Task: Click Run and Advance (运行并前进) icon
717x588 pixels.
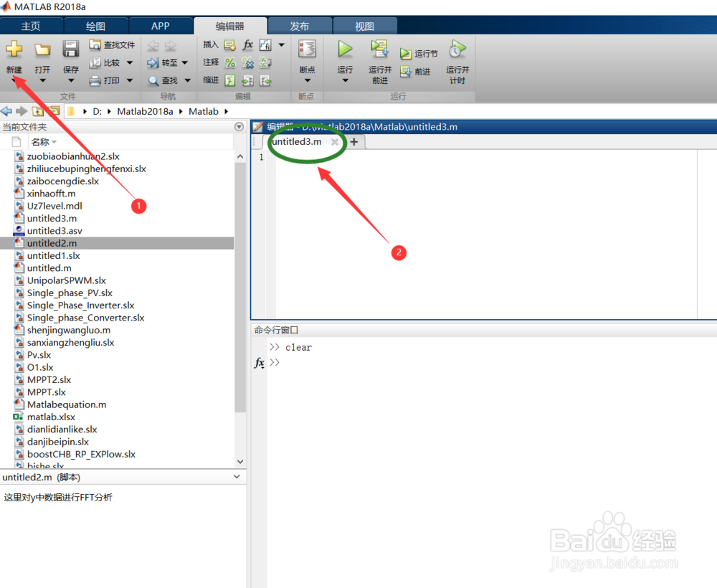Action: click(x=379, y=49)
